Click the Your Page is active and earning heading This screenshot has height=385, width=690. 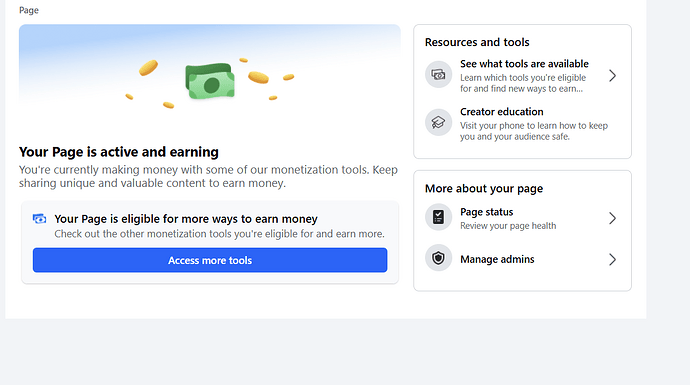coord(119,152)
